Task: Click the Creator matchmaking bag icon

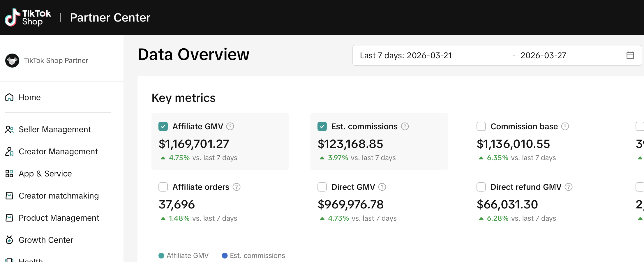Action: pos(9,196)
